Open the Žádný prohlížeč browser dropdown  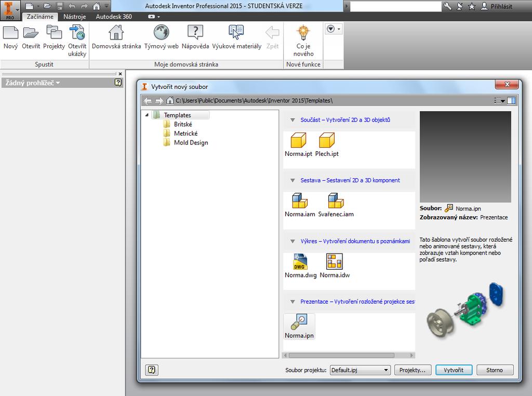pos(33,83)
